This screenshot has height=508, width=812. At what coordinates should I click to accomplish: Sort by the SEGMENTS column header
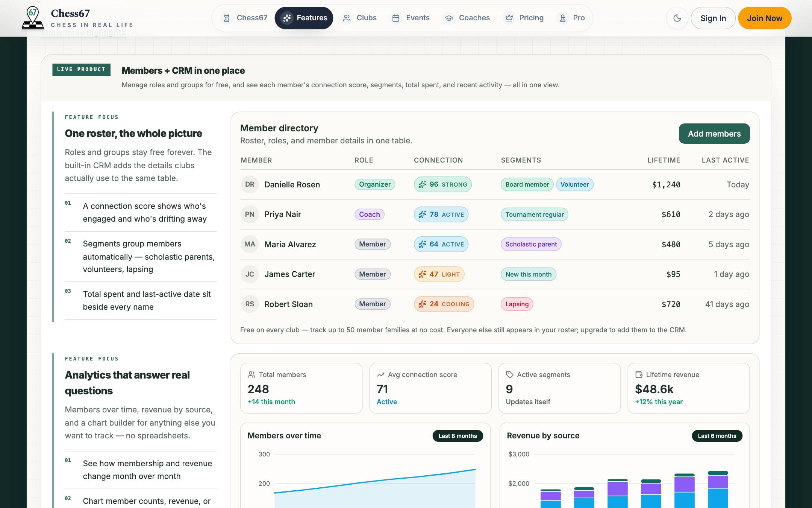(521, 160)
